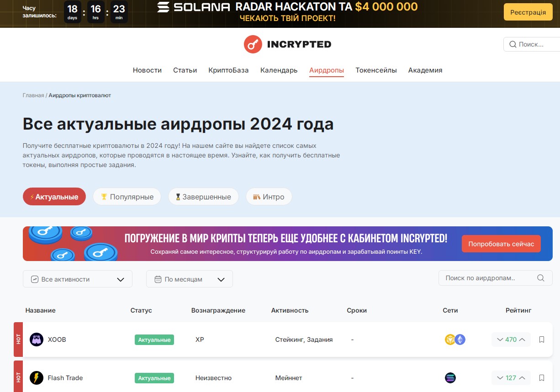The image size is (560, 392).
Task: Click the Сроки column header
Action: pyautogui.click(x=357, y=310)
